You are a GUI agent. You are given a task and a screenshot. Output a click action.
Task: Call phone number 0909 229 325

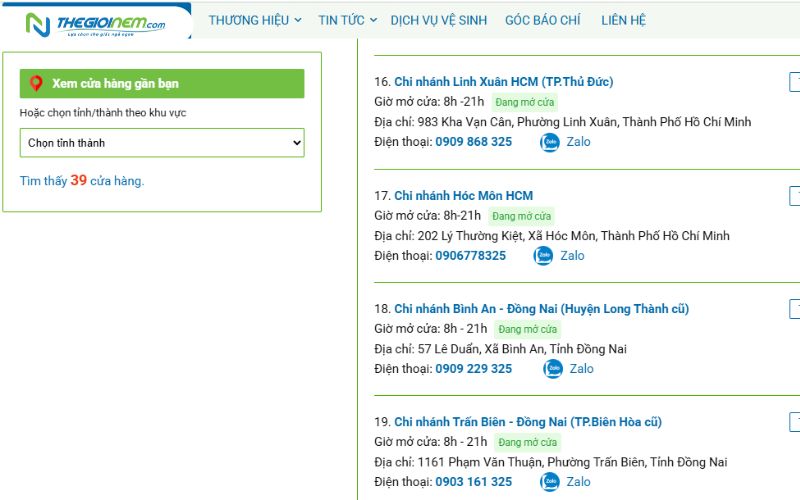(x=473, y=369)
